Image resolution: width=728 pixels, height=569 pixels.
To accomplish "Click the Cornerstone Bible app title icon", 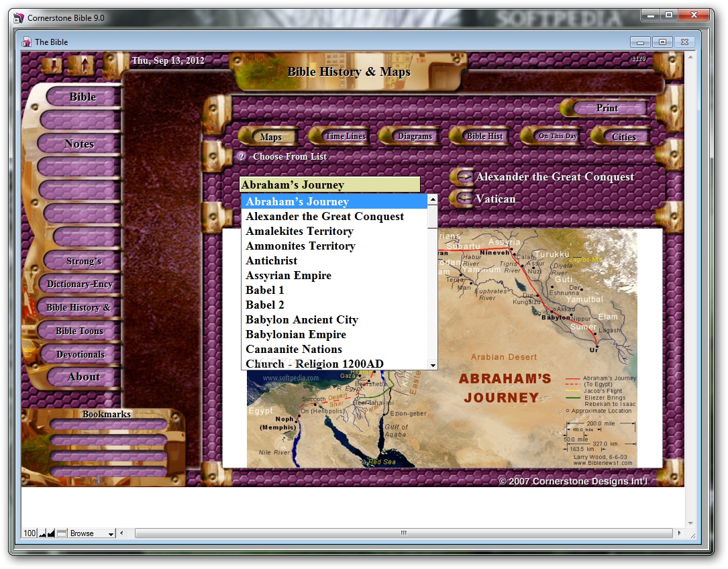I will pyautogui.click(x=19, y=18).
